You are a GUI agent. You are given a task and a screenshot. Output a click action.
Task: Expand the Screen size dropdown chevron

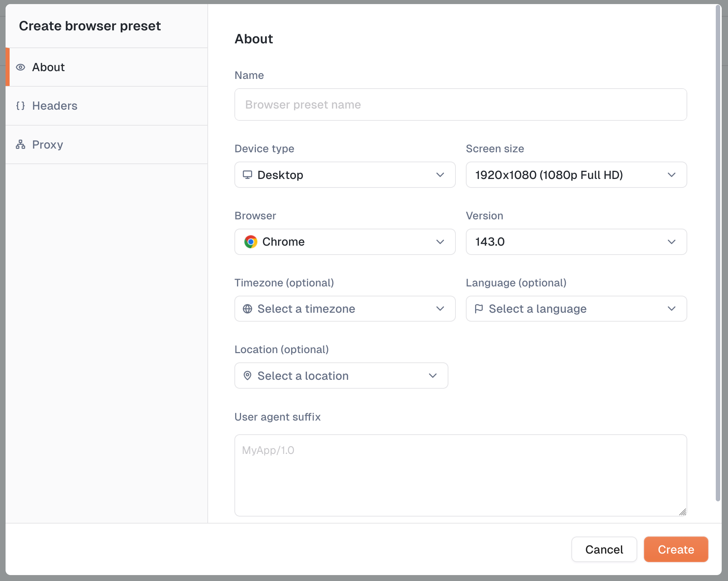click(x=671, y=175)
